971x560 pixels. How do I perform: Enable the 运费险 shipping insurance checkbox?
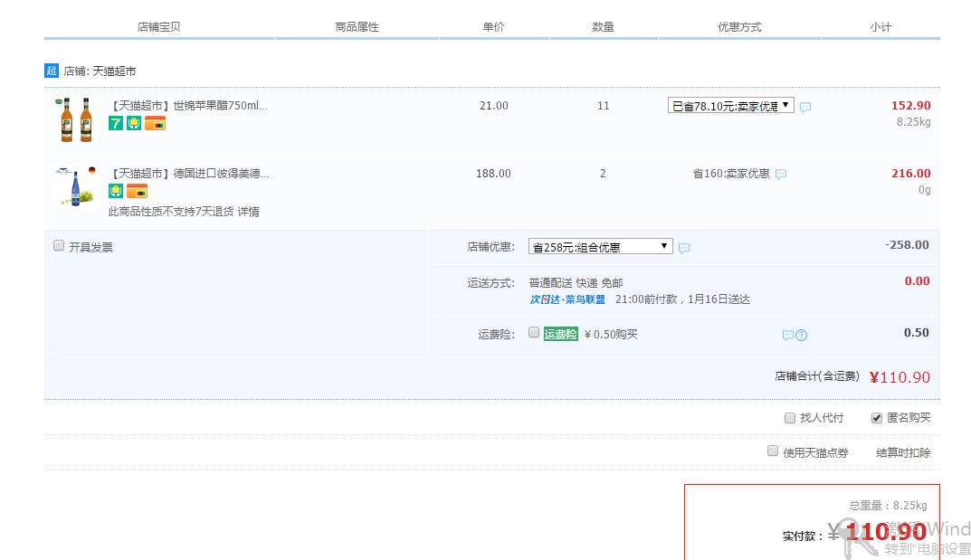click(x=534, y=332)
